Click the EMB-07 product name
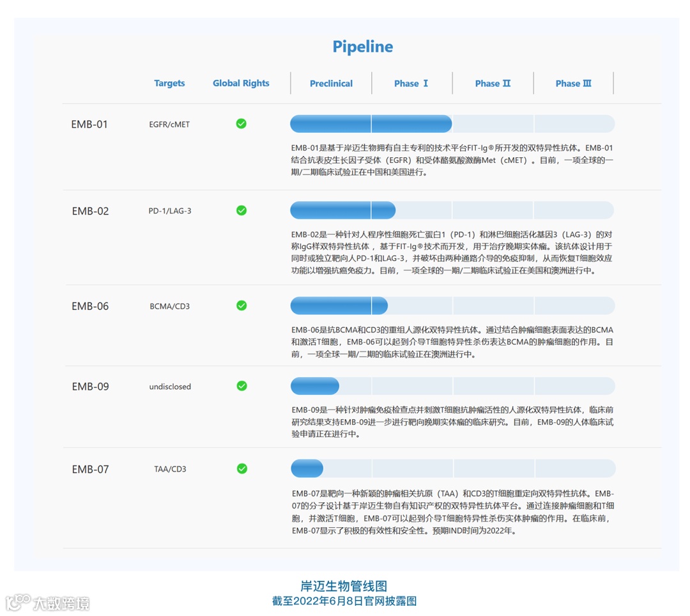690x616 pixels. pyautogui.click(x=90, y=470)
